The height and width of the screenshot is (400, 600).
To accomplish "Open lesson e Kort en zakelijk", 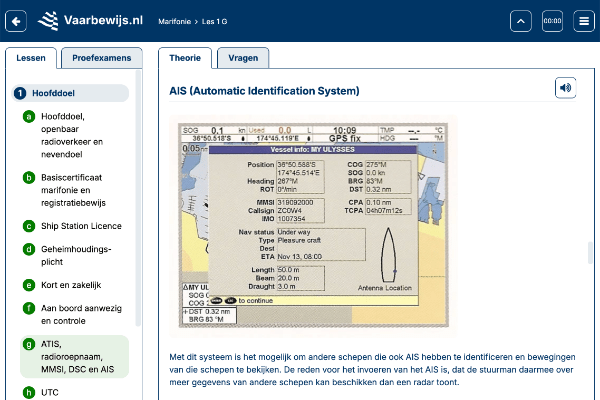I will (x=75, y=285).
